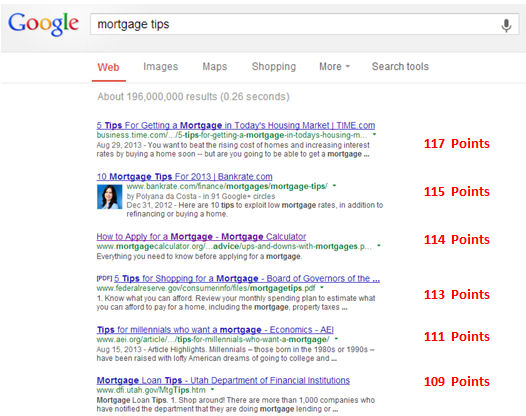This screenshot has height=416, width=526.
Task: Open TIME.com 5 Tips mortgage result
Action: tap(236, 125)
